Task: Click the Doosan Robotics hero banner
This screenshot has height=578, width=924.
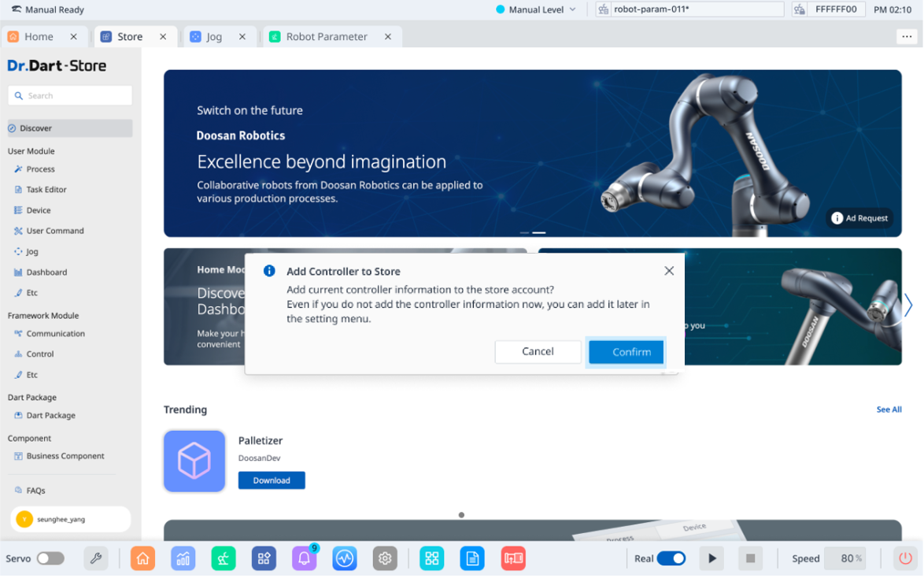Action: click(x=533, y=154)
